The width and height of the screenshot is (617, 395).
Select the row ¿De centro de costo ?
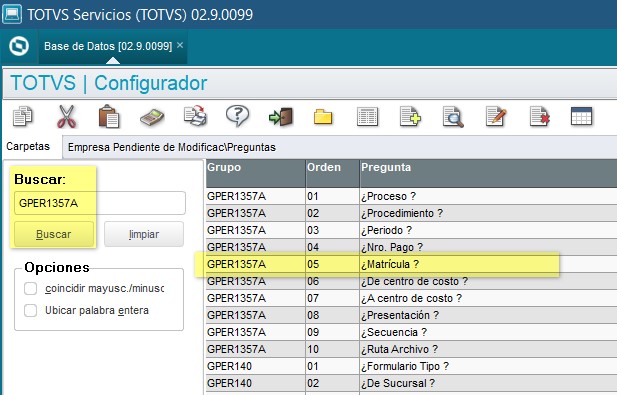(411, 281)
